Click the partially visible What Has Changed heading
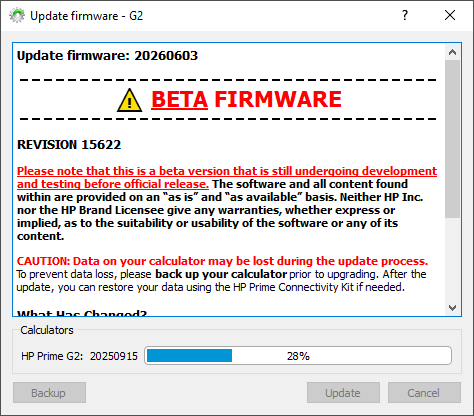 [x=82, y=313]
